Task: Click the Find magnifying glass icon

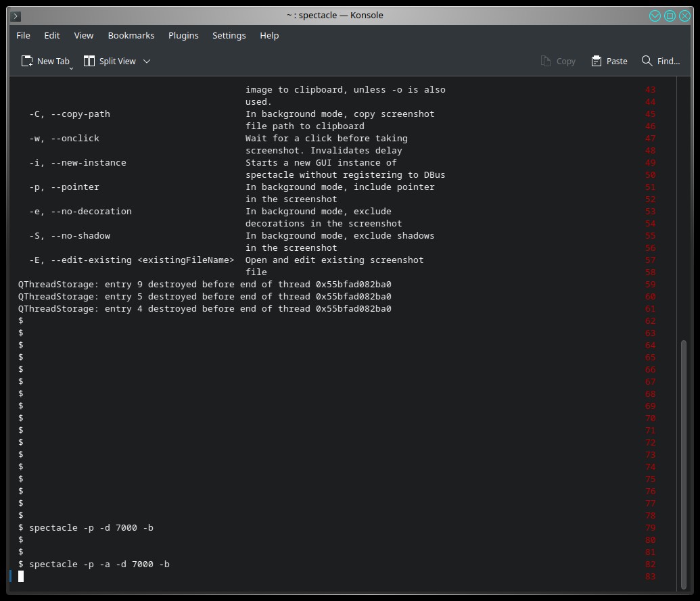Action: (x=647, y=61)
